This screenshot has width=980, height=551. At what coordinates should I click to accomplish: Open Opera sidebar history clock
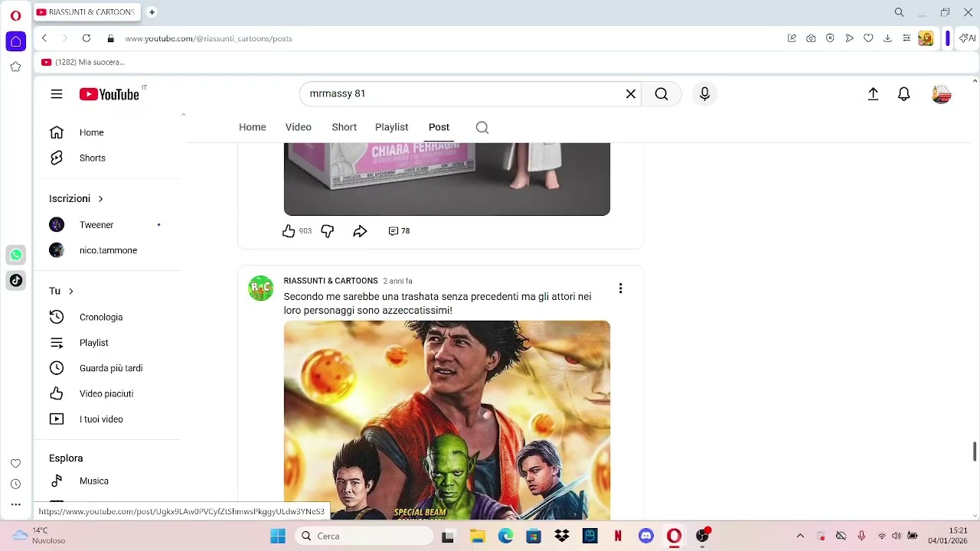pyautogui.click(x=15, y=484)
